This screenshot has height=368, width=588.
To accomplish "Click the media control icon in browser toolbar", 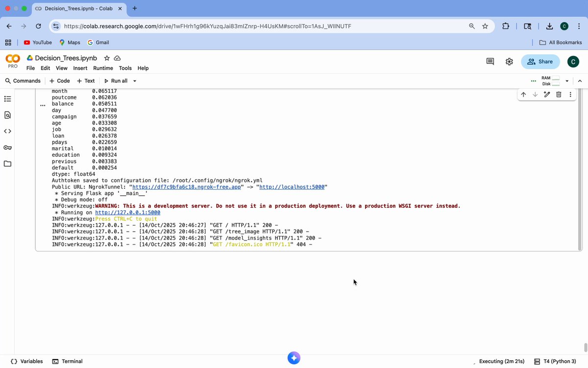I will 527,26.
